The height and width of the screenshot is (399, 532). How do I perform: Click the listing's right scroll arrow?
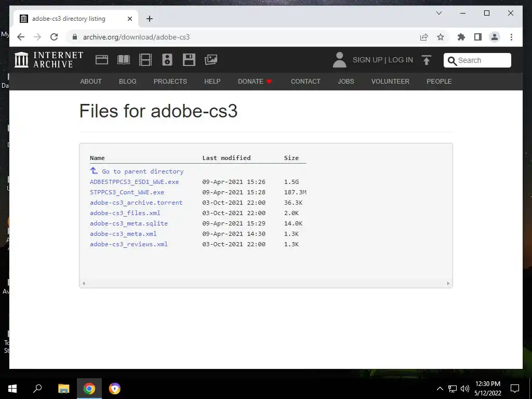[448, 283]
